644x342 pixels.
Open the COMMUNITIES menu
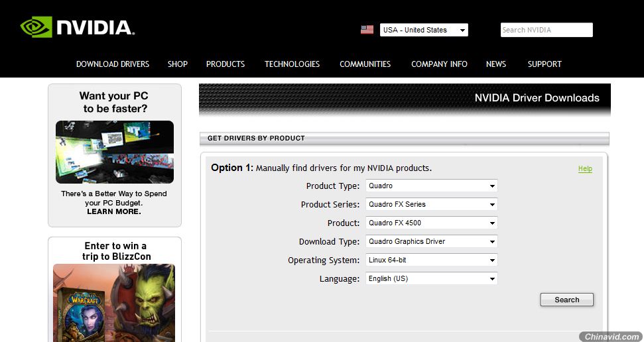(x=365, y=64)
